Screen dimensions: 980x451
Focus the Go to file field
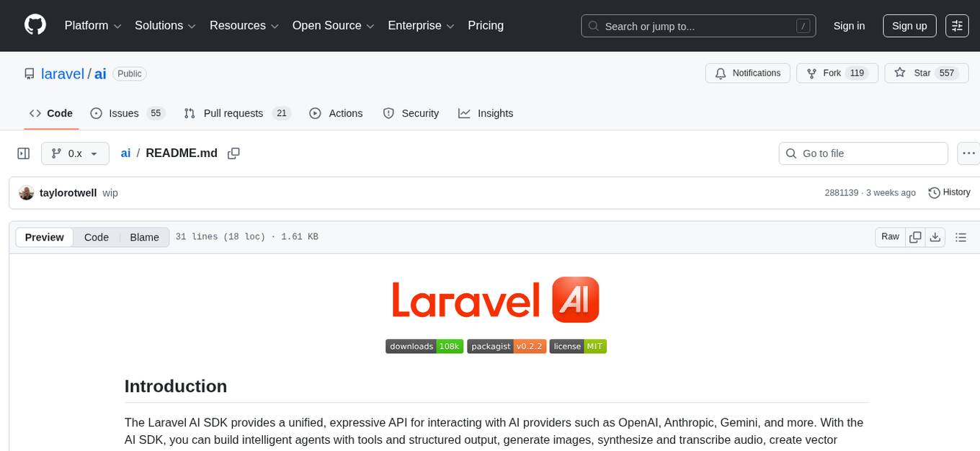(x=863, y=153)
